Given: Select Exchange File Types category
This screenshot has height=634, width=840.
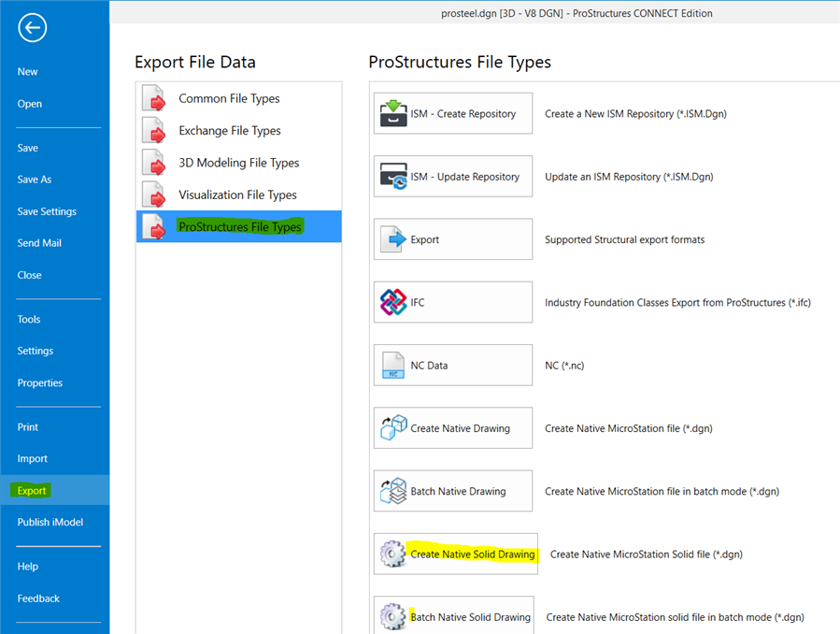Looking at the screenshot, I should pos(230,131).
